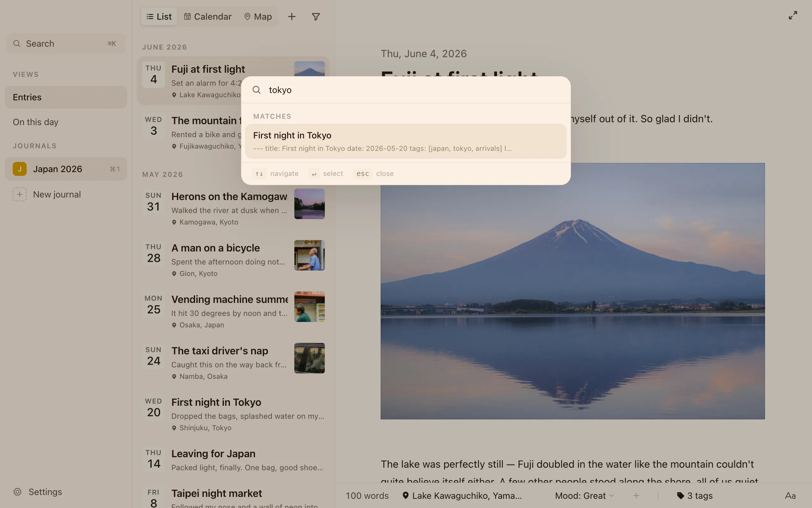Open the Herons on the Kamogawa entry

[233, 208]
